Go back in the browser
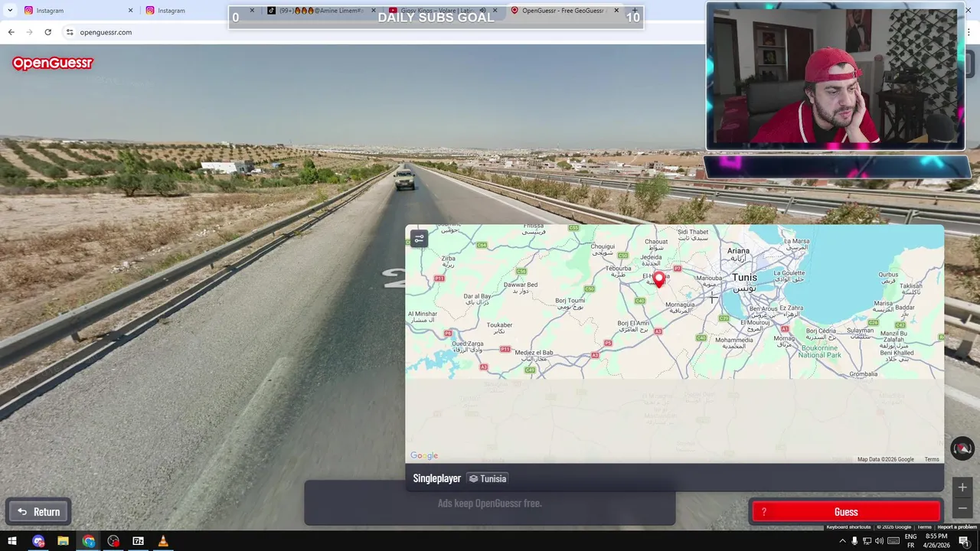The width and height of the screenshot is (980, 551). [11, 32]
